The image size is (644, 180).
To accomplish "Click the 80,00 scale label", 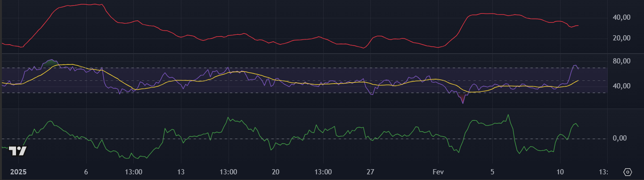I will pos(621,61).
